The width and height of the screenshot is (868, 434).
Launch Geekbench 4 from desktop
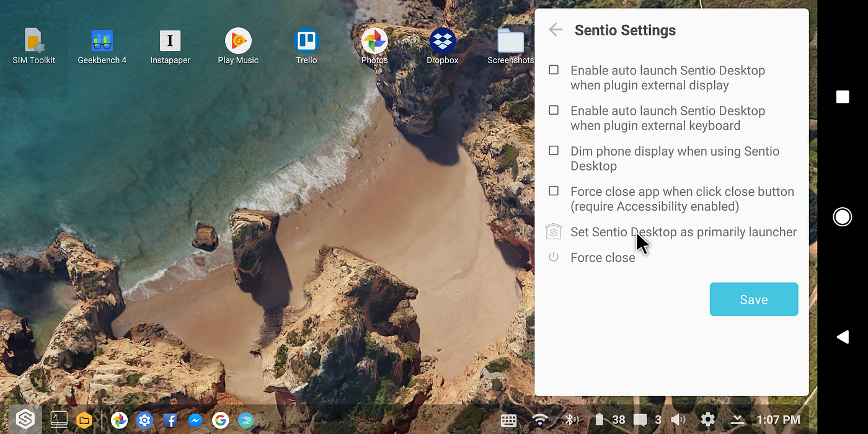(x=102, y=46)
